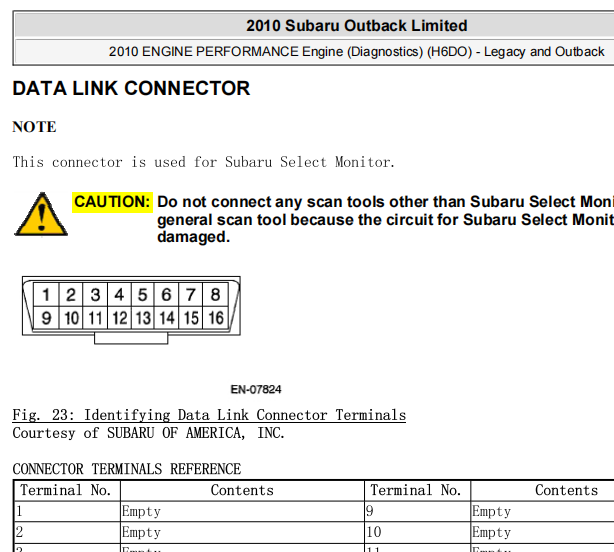Click terminal 7 in the connector diagram
This screenshot has width=614, height=552.
tap(191, 295)
